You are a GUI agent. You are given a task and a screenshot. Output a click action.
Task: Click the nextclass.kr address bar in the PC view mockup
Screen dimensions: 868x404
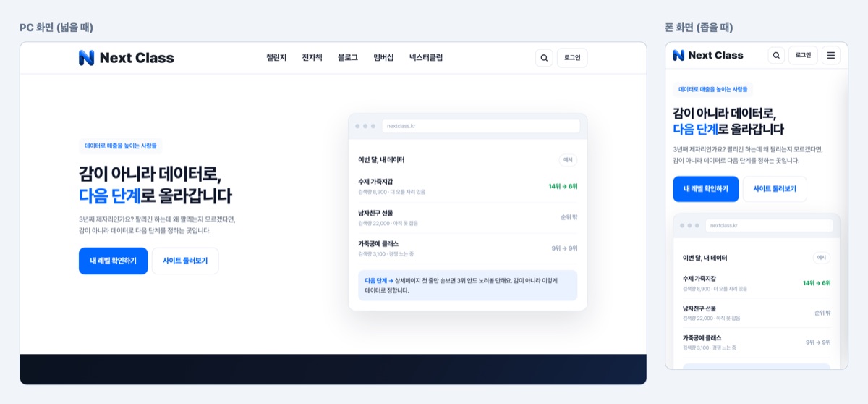tap(481, 126)
